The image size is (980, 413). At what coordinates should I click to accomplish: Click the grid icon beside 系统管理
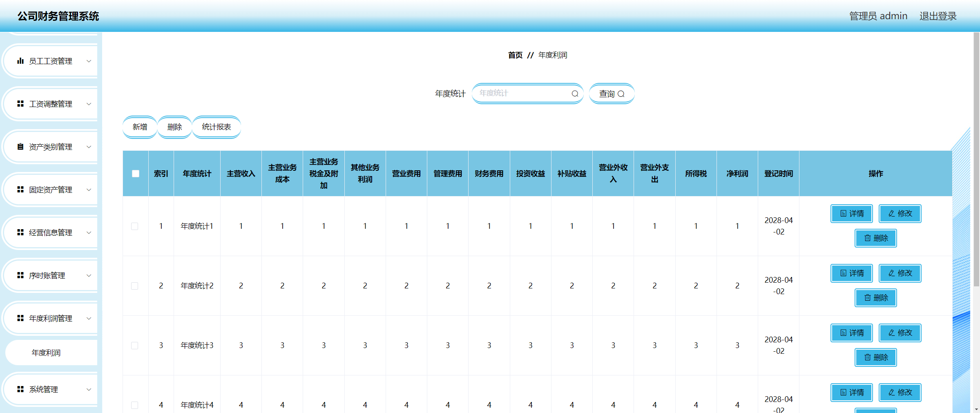tap(20, 389)
